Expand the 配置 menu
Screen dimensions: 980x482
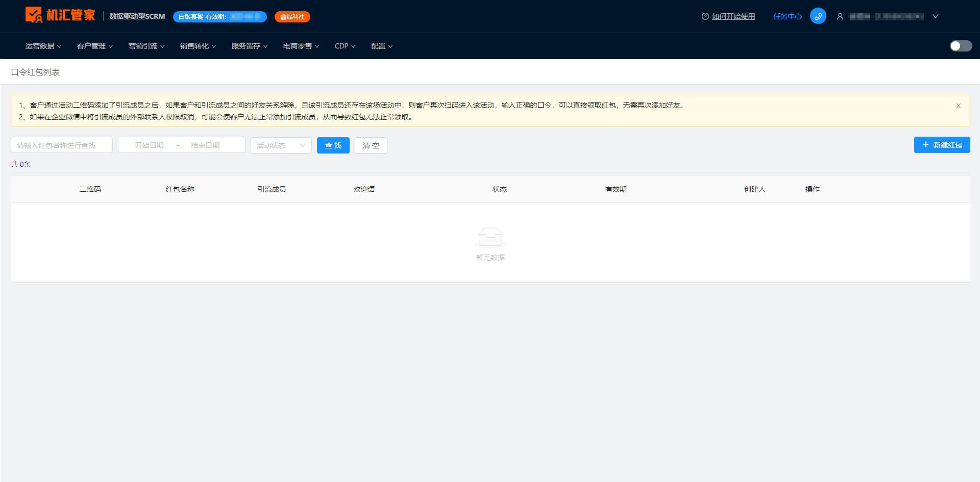coord(382,46)
